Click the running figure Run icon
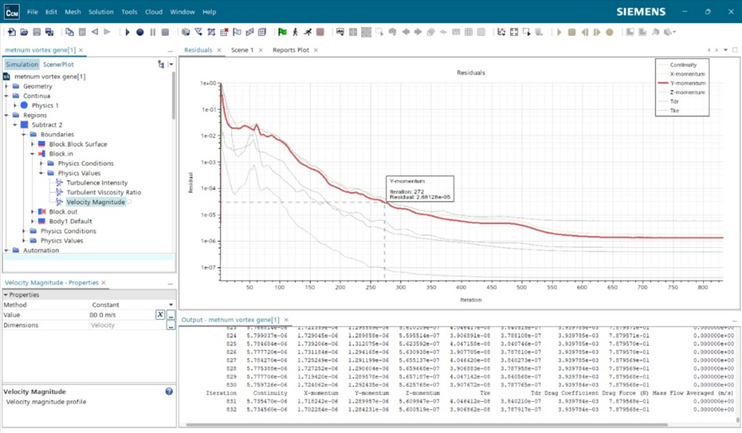This screenshot has width=742, height=433. [x=307, y=32]
